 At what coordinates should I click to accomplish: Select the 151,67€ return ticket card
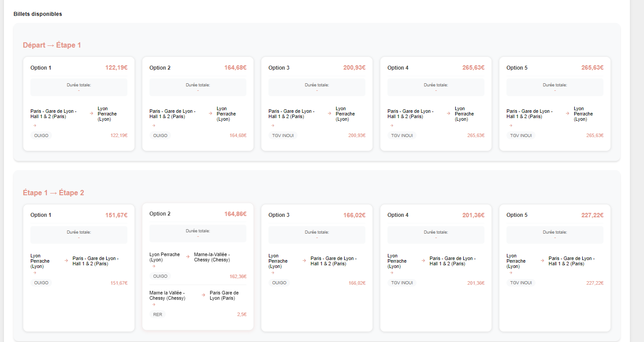pos(79,268)
